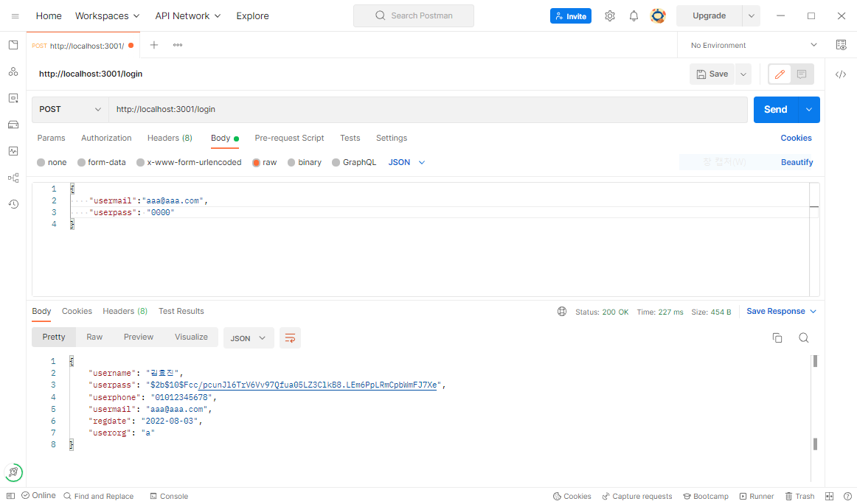Add a new request tab
The height and width of the screenshot is (504, 857).
click(x=154, y=45)
